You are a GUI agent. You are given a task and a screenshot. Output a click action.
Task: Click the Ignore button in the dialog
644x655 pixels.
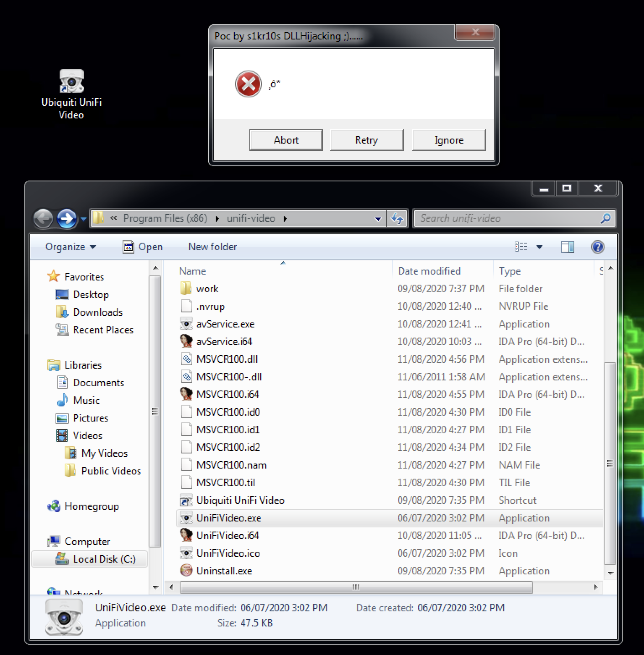(449, 140)
